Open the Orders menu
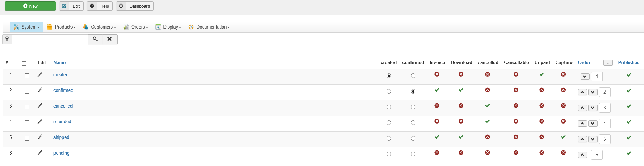Image resolution: width=644 pixels, height=166 pixels. pos(136,27)
